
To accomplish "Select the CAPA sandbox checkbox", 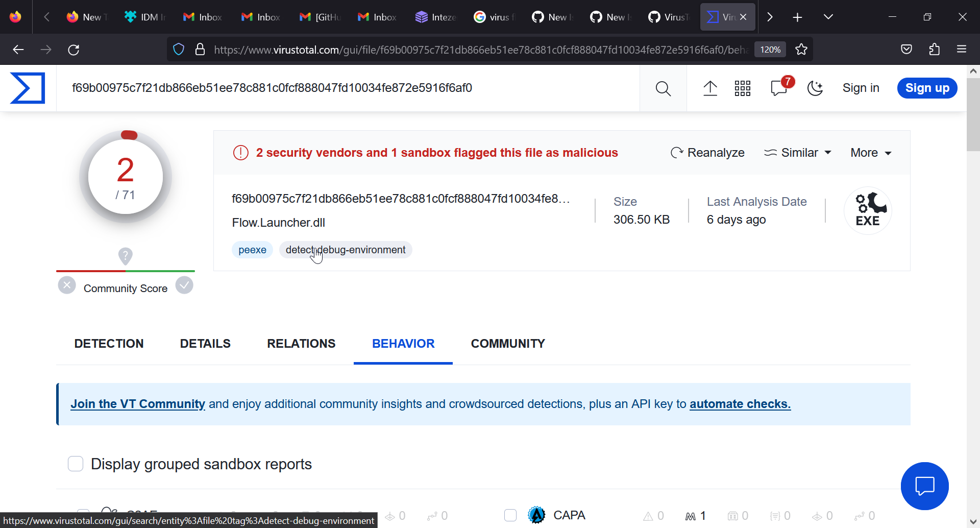I will 510,515.
